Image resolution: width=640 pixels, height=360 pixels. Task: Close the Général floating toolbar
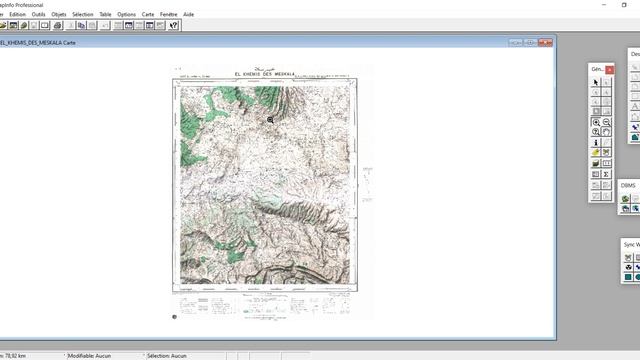pos(610,70)
